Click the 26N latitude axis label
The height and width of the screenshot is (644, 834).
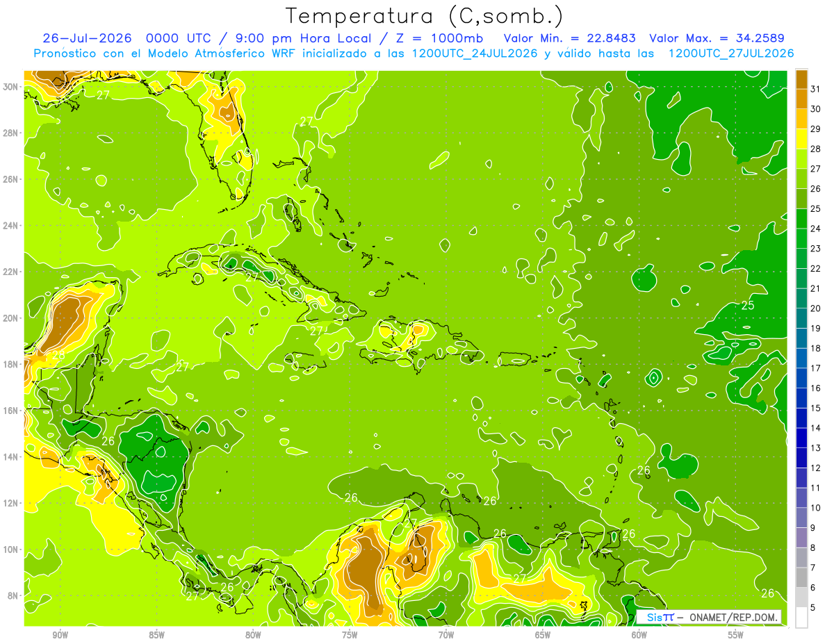tap(11, 179)
